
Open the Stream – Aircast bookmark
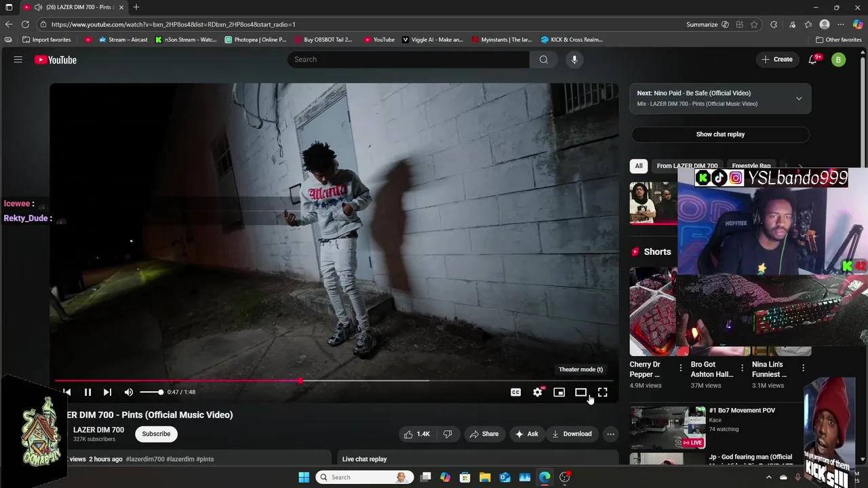[x=123, y=39]
